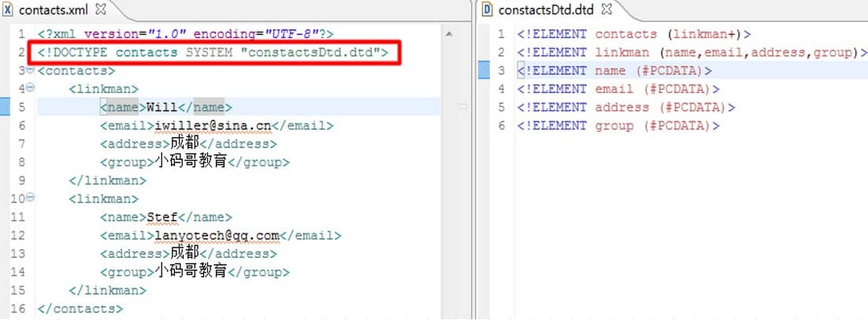Place cursor on the DOCTYPE declaration line
Screen dimensions: 868x320
(x=213, y=53)
